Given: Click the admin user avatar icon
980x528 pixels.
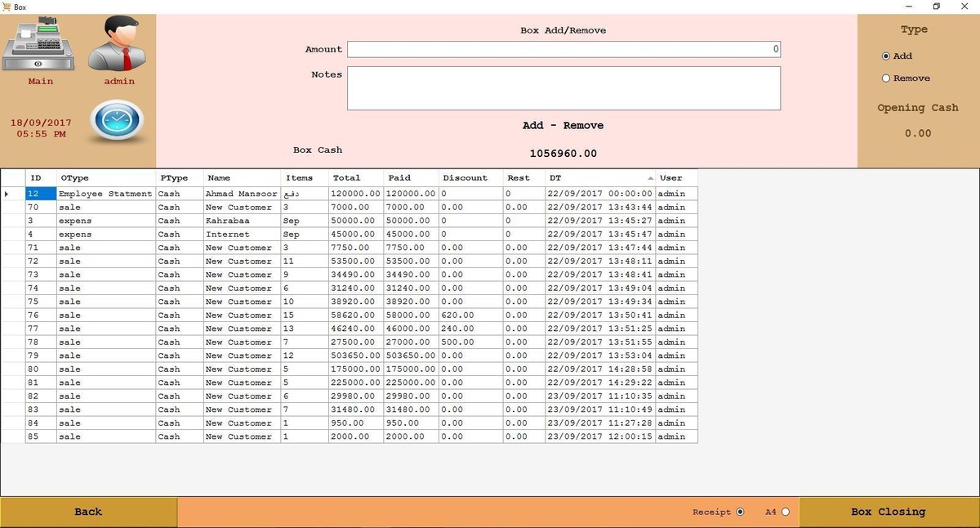Looking at the screenshot, I should 120,46.
